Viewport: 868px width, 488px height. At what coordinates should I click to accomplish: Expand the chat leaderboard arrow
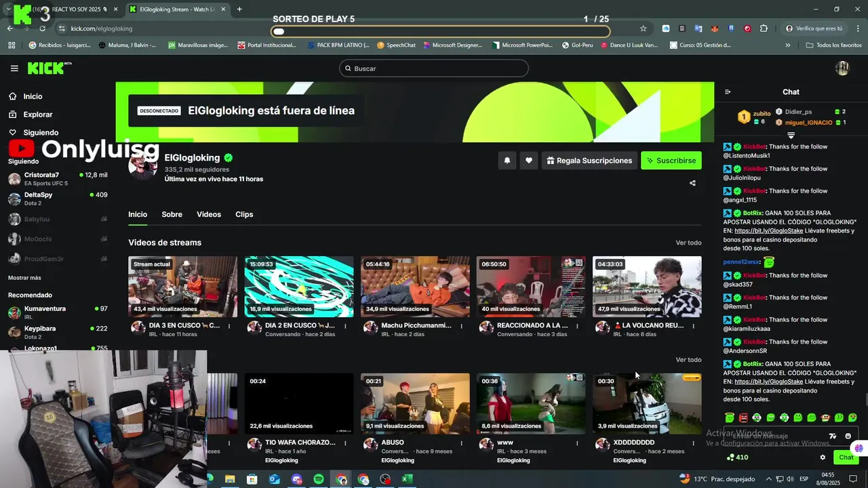[791, 136]
